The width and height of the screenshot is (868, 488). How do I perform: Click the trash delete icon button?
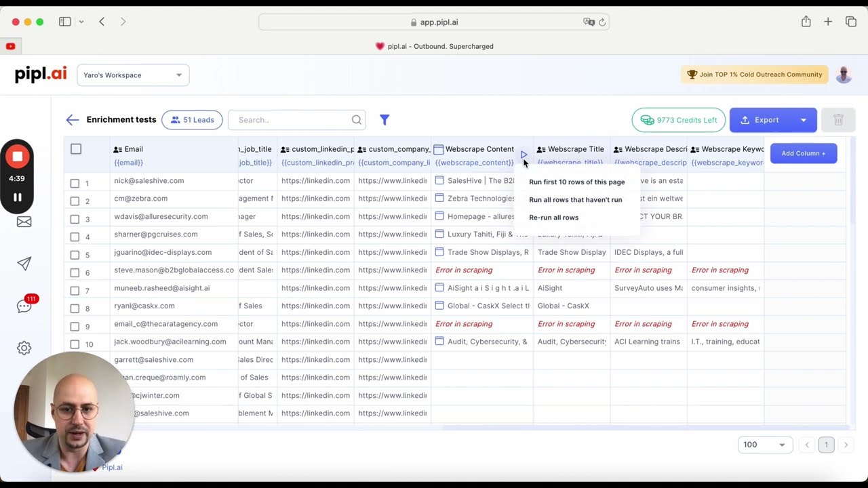(x=838, y=120)
